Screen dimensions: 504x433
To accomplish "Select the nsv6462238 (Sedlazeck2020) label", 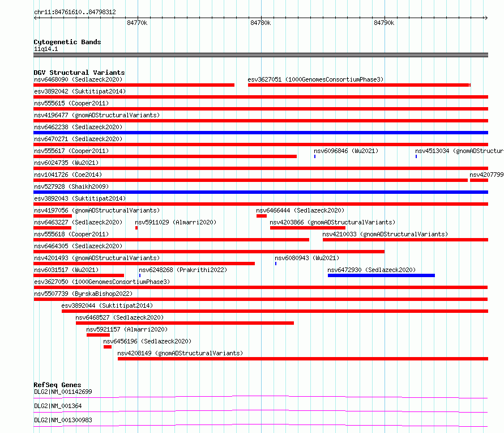I will coord(78,127).
